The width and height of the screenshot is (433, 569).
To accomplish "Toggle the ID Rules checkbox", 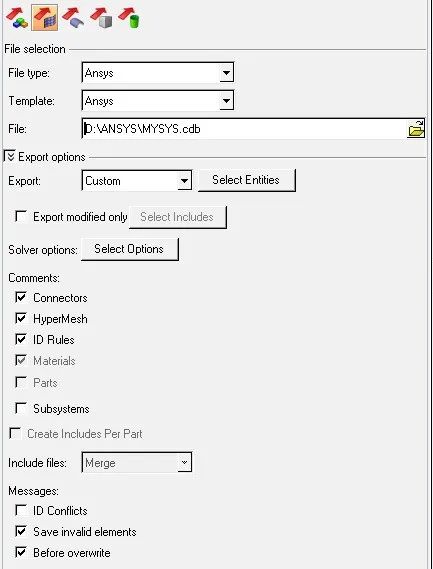I will pos(21,339).
